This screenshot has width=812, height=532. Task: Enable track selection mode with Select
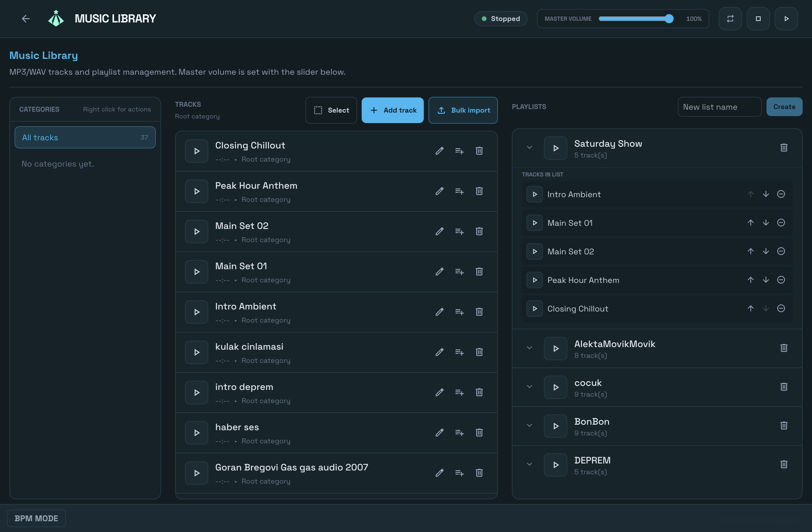pyautogui.click(x=331, y=110)
